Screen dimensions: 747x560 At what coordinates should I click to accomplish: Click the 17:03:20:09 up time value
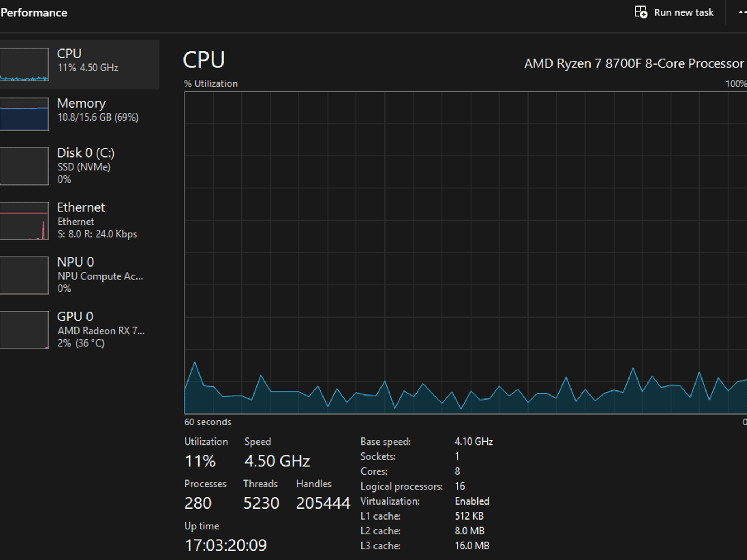point(226,545)
